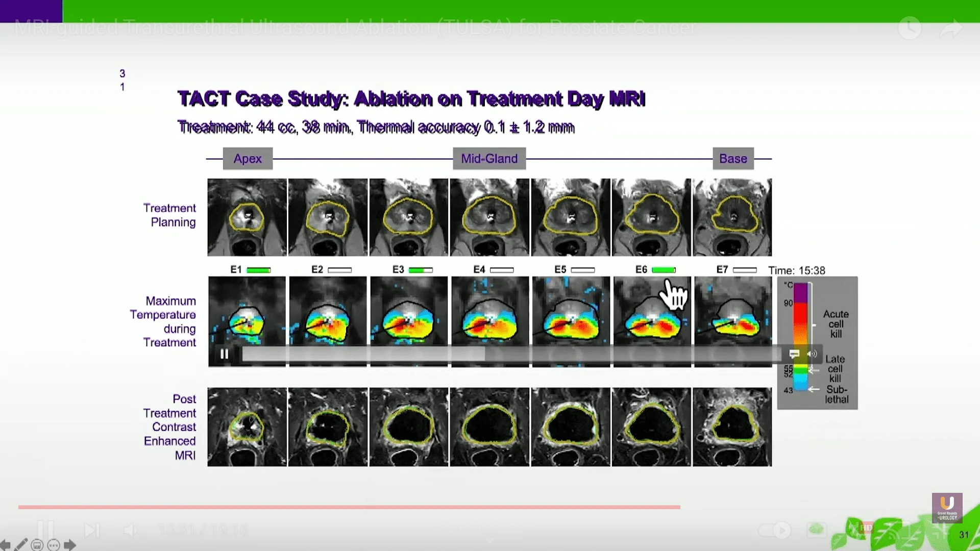
Task: Open the slide thumbnails icon
Action: [36, 545]
